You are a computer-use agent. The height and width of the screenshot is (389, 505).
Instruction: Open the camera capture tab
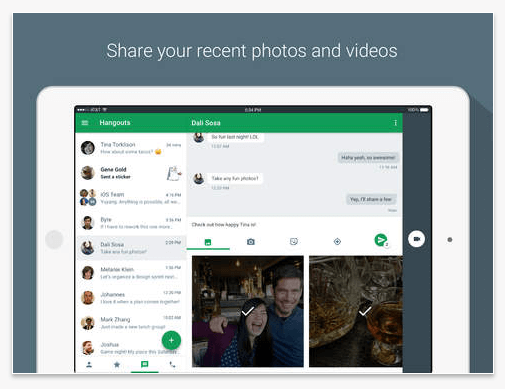[x=251, y=242]
